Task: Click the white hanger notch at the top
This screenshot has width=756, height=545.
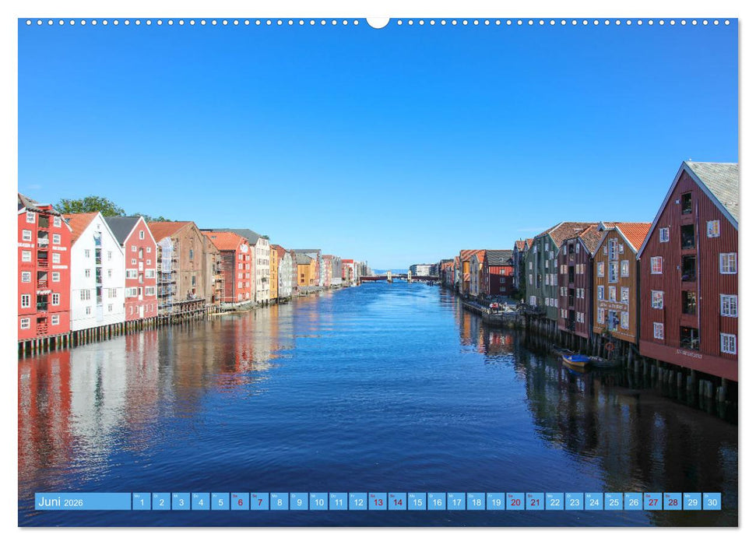Action: [378, 21]
